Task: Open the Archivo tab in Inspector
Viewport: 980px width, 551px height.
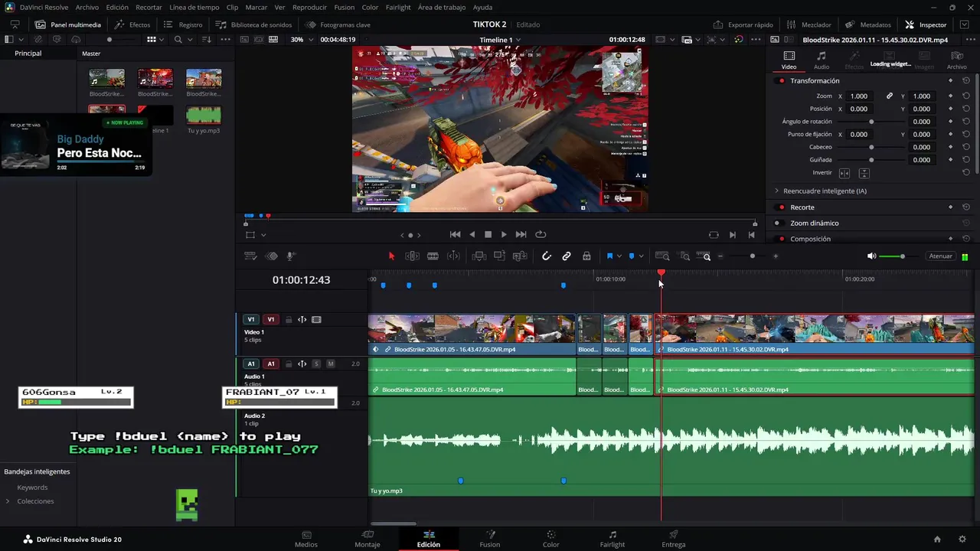Action: 957,60
